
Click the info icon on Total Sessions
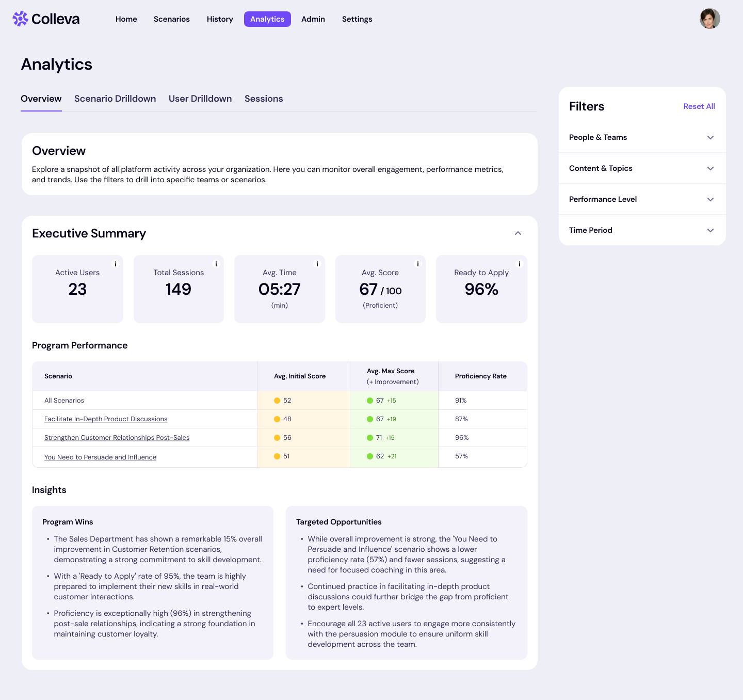pyautogui.click(x=216, y=264)
